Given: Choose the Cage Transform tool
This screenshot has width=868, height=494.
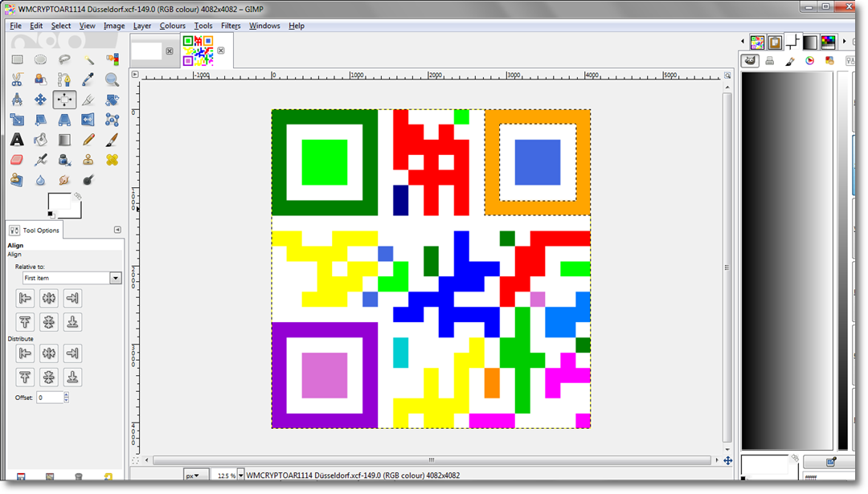Looking at the screenshot, I should pyautogui.click(x=112, y=120).
